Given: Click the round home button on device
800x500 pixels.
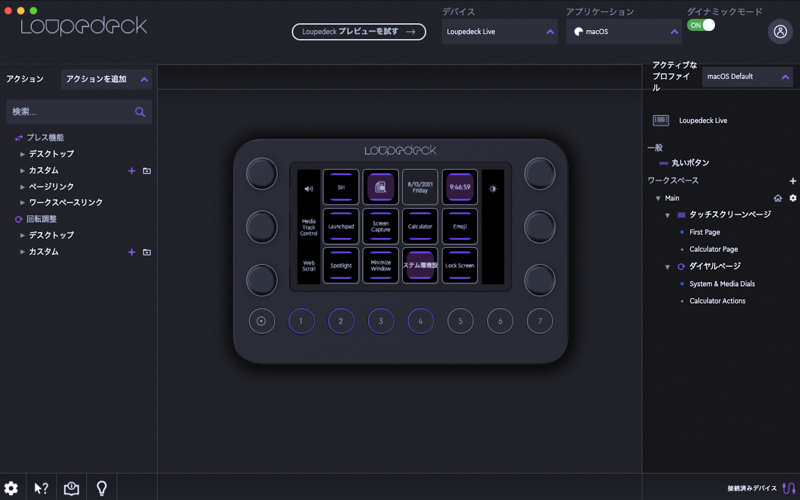Looking at the screenshot, I should click(x=262, y=321).
